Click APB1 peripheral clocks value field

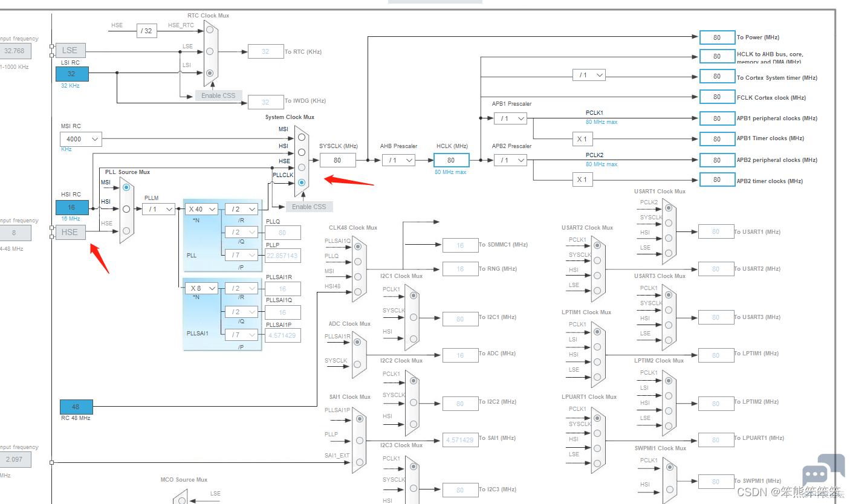[x=717, y=118]
